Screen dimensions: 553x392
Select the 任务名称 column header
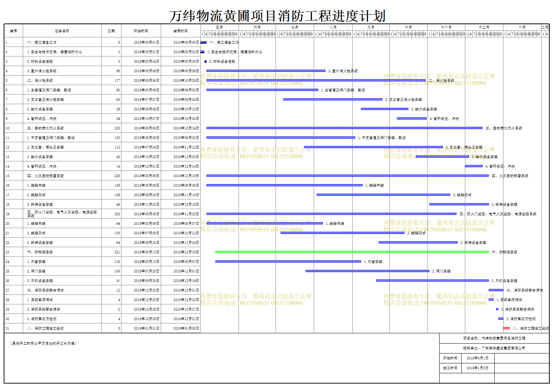[62, 31]
